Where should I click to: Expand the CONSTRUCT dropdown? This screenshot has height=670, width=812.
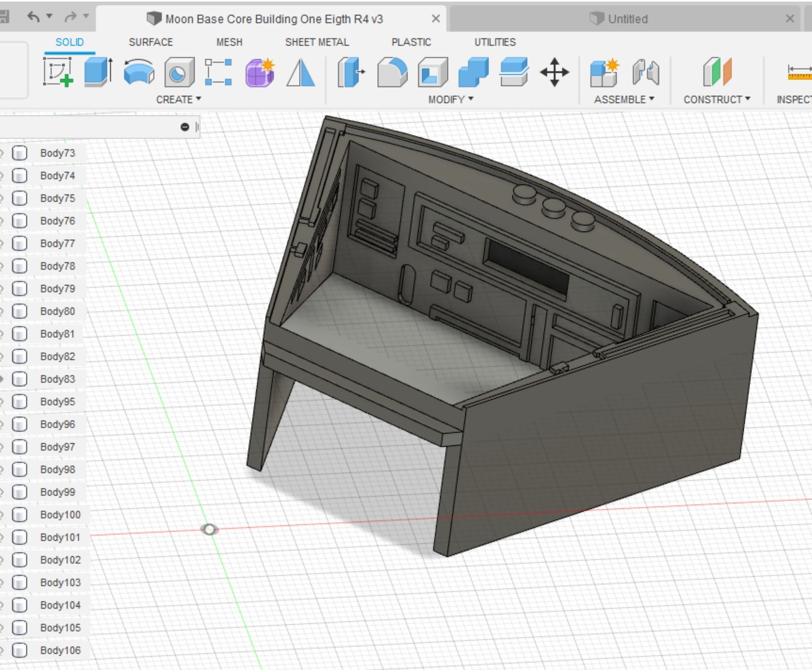point(717,99)
